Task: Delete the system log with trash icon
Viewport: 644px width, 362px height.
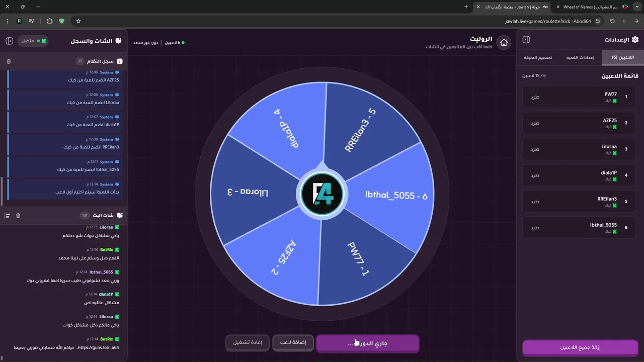Action: (x=9, y=61)
